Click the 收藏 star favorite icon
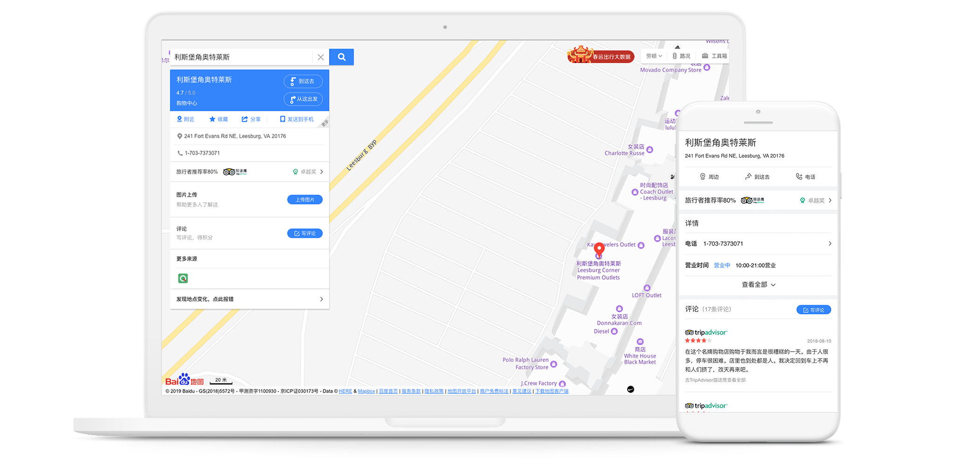 [x=218, y=120]
